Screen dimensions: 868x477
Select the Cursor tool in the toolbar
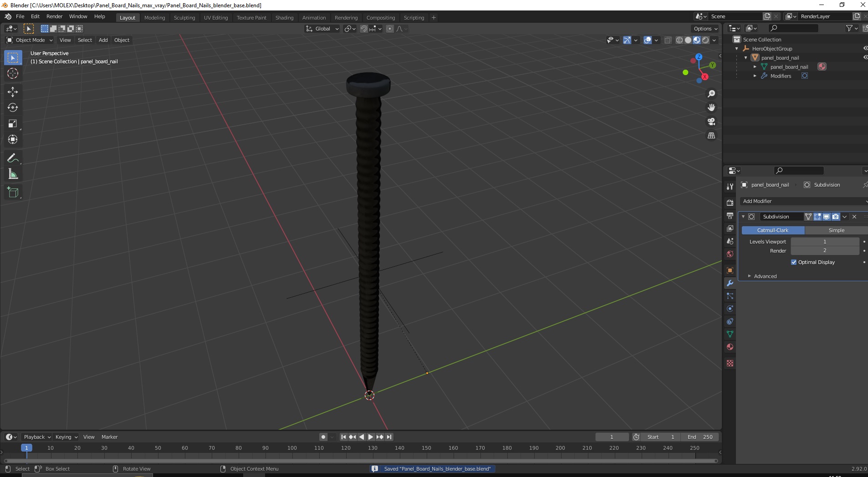coord(13,73)
